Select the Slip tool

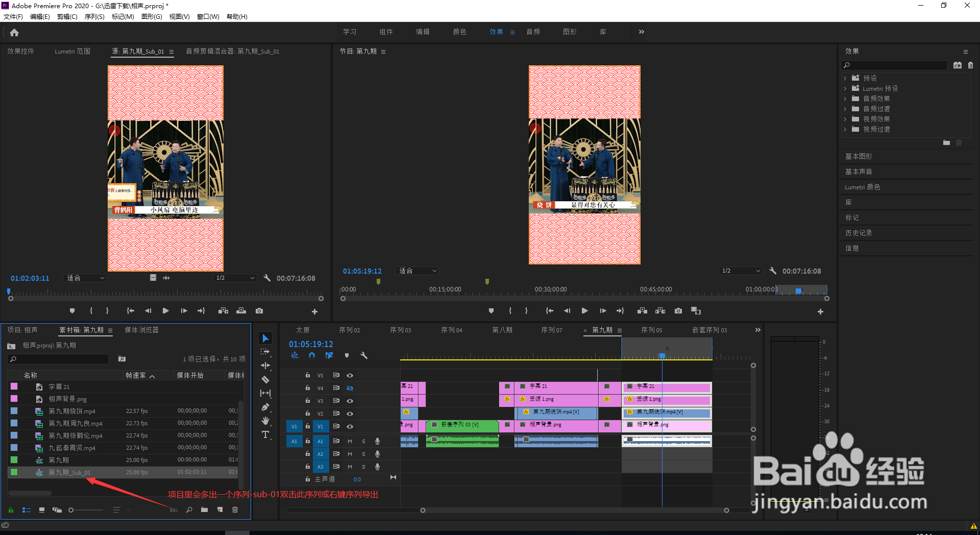tap(265, 393)
